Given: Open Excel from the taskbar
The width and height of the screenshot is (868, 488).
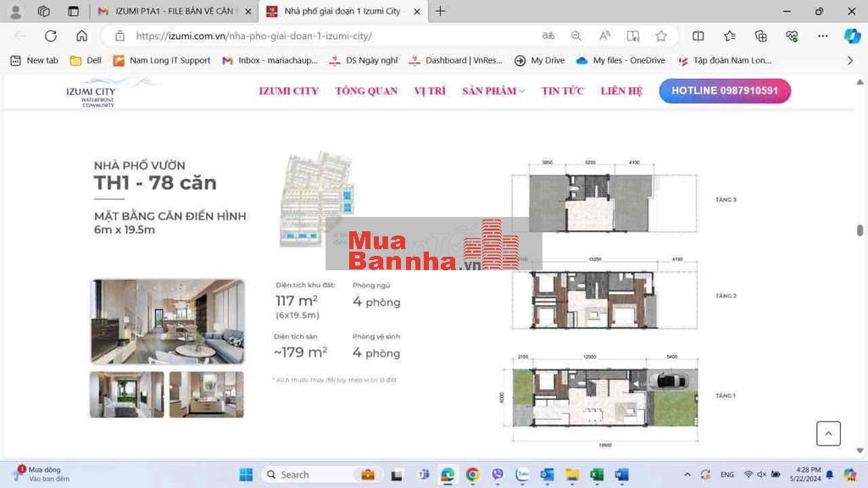Looking at the screenshot, I should (597, 474).
